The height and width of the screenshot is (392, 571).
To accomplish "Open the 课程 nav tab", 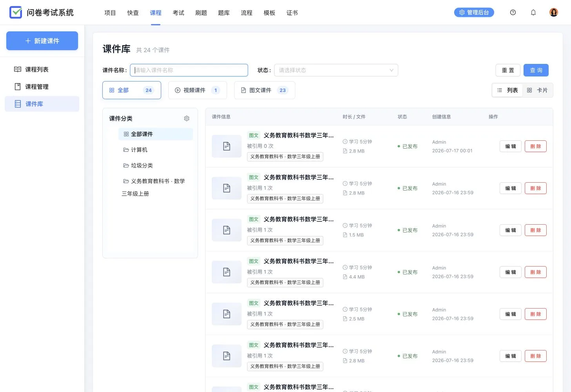I will (x=156, y=13).
